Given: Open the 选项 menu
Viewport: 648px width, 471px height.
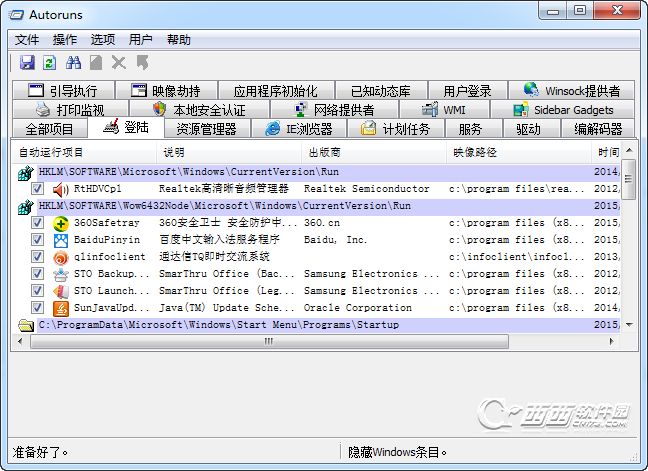Looking at the screenshot, I should click(x=103, y=40).
